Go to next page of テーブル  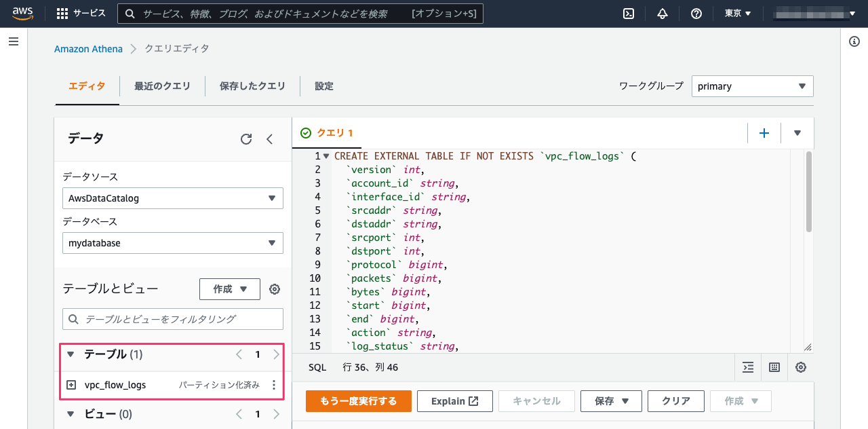pos(276,354)
